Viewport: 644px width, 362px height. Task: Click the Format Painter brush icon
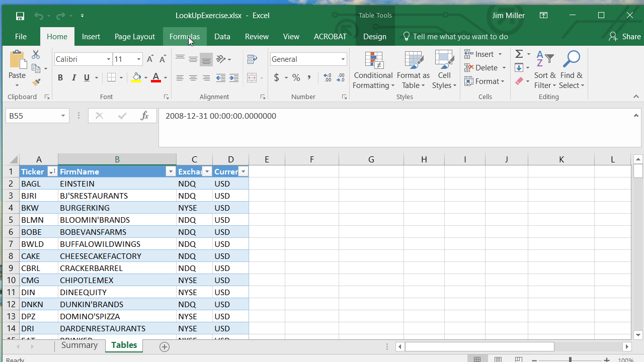click(36, 82)
